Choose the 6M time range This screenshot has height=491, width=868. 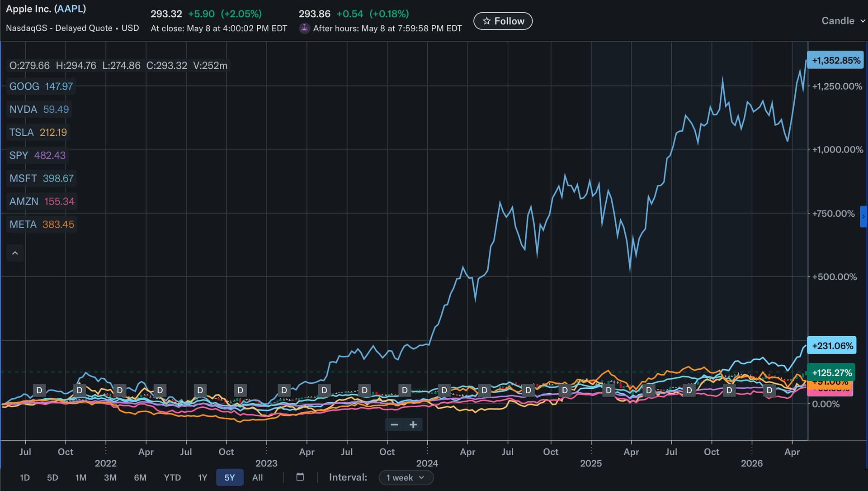(x=140, y=477)
